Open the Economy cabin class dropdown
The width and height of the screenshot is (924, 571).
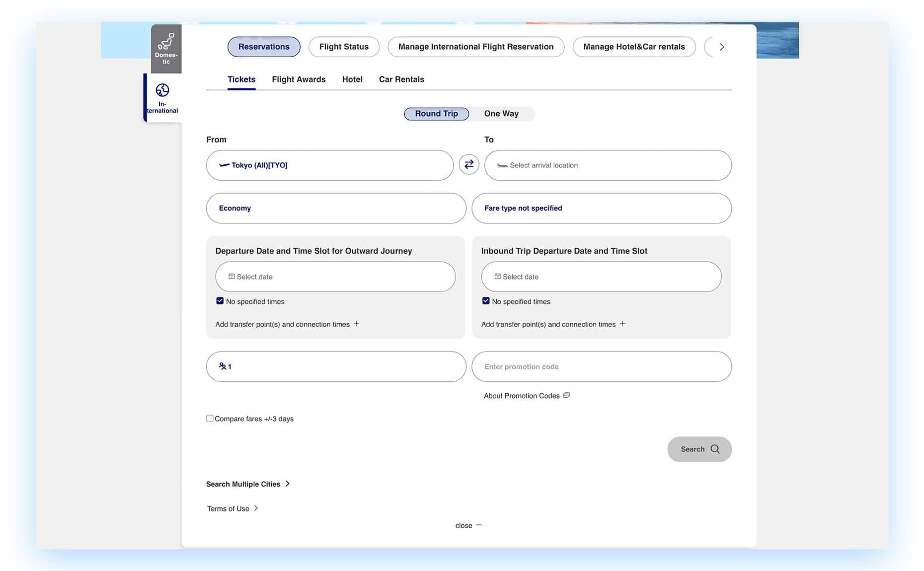[x=336, y=208]
